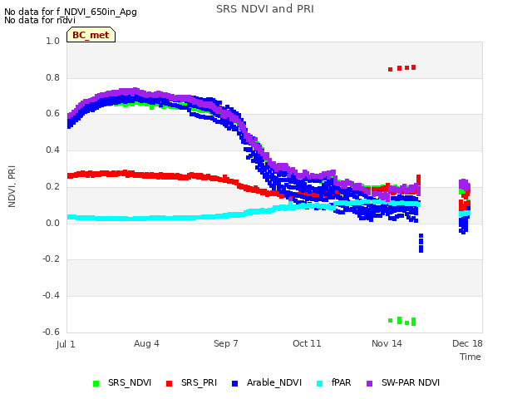This screenshot has height=399, width=532.
Task: Click the Time x-axis title
Action: point(470,357)
